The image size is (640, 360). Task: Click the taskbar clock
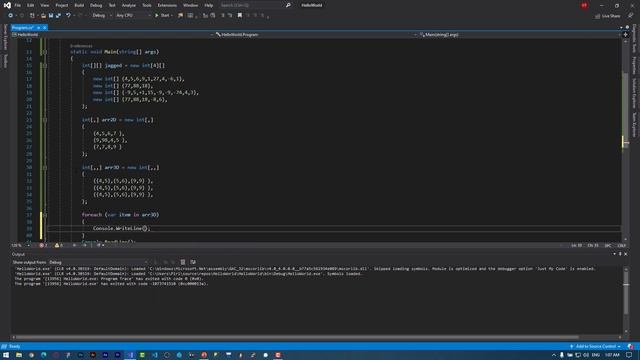tap(612, 355)
